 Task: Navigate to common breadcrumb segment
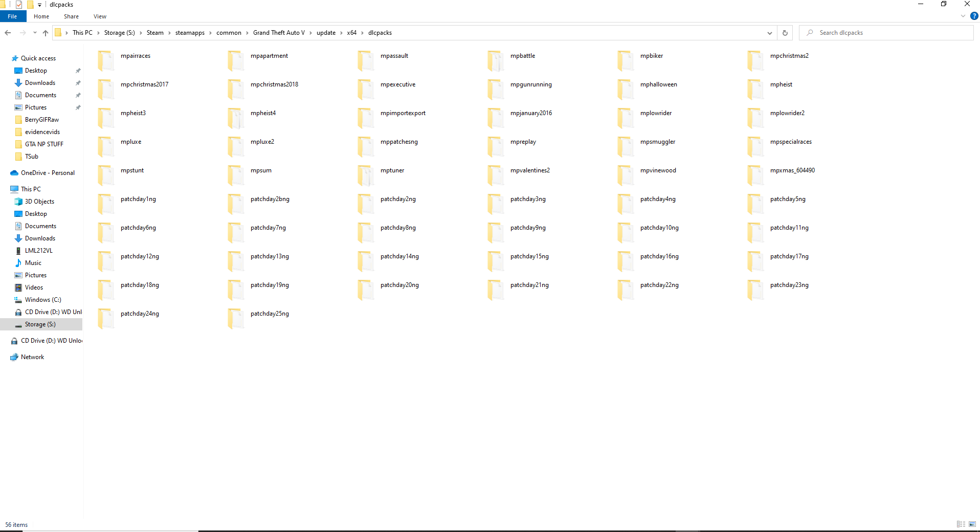[229, 33]
